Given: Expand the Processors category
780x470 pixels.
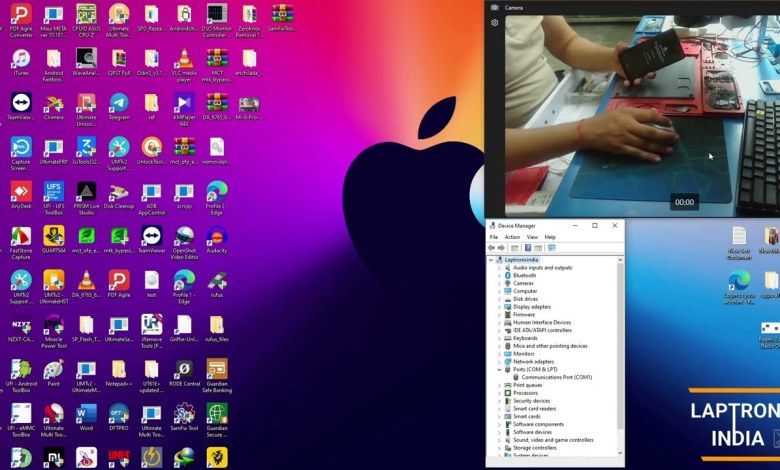Looking at the screenshot, I should [499, 393].
